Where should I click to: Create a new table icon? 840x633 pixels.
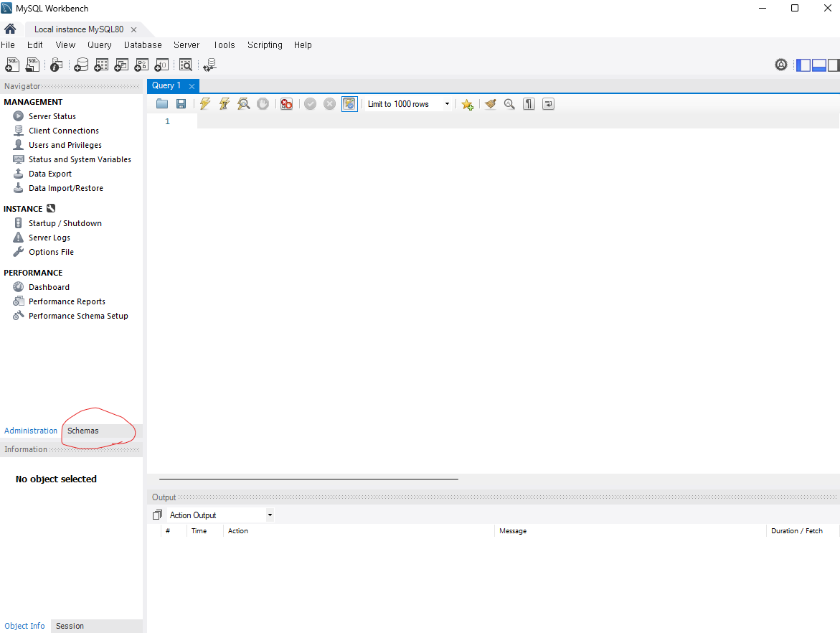(101, 65)
